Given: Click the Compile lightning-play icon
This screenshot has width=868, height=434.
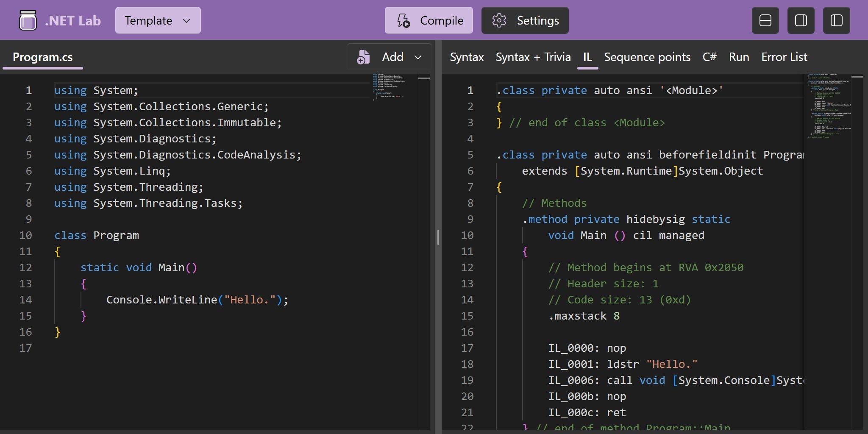Looking at the screenshot, I should click(x=403, y=20).
